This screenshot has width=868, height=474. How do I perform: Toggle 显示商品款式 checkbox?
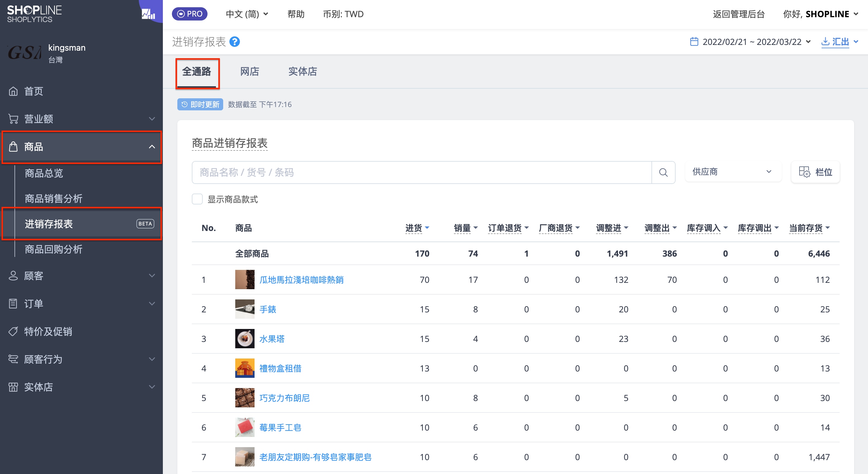click(197, 199)
